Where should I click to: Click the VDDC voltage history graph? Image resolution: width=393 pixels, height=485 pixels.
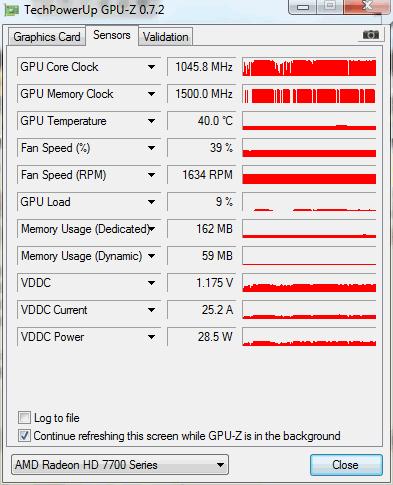point(309,283)
